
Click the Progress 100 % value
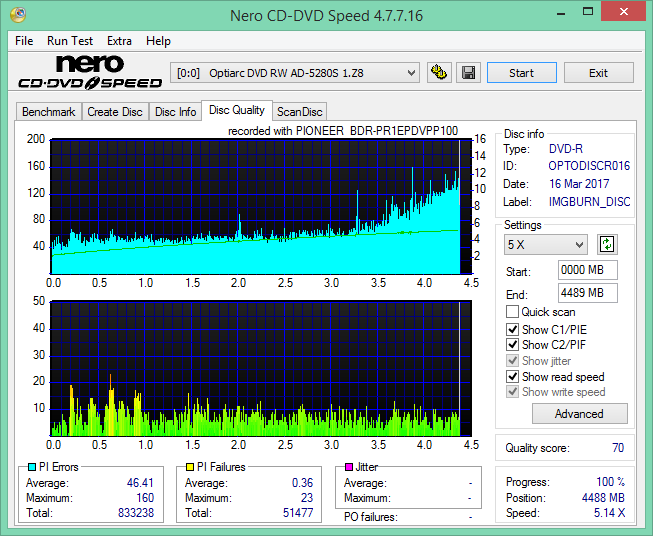pos(611,482)
